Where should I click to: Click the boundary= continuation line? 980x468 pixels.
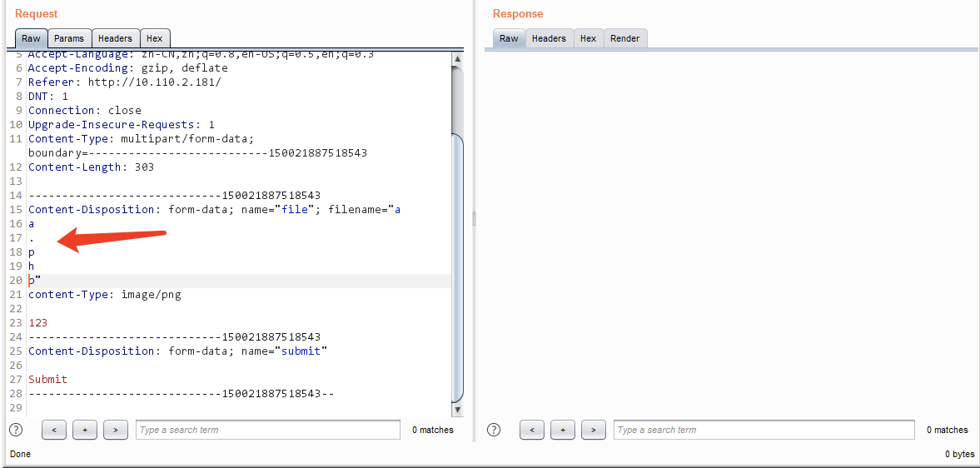tap(197, 153)
